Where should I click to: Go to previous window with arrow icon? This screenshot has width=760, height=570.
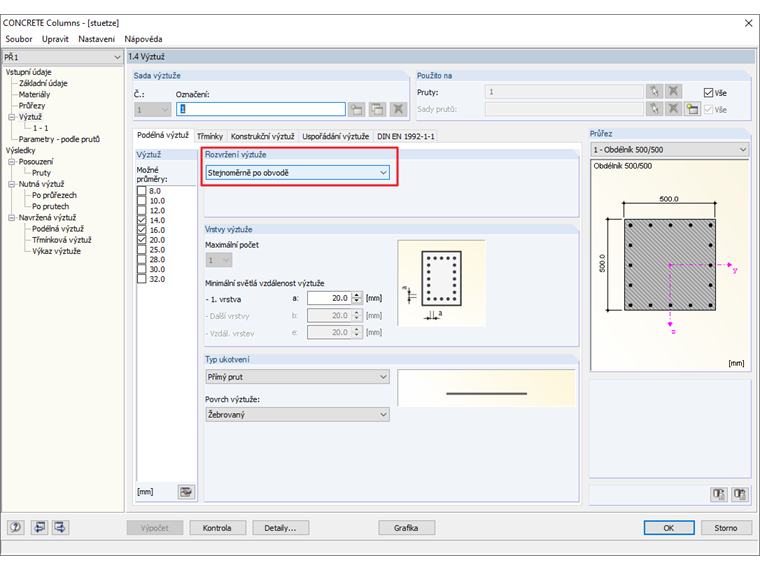pos(39,527)
